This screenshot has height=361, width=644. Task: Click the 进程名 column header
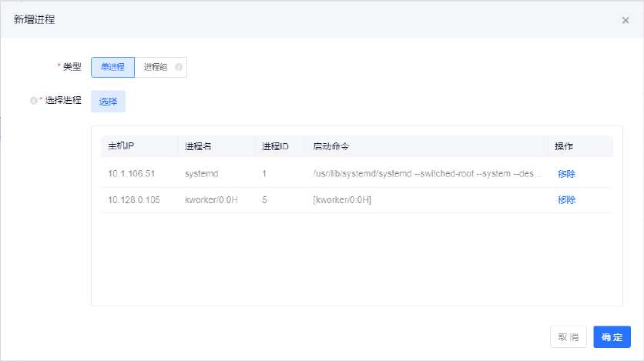tap(197, 146)
